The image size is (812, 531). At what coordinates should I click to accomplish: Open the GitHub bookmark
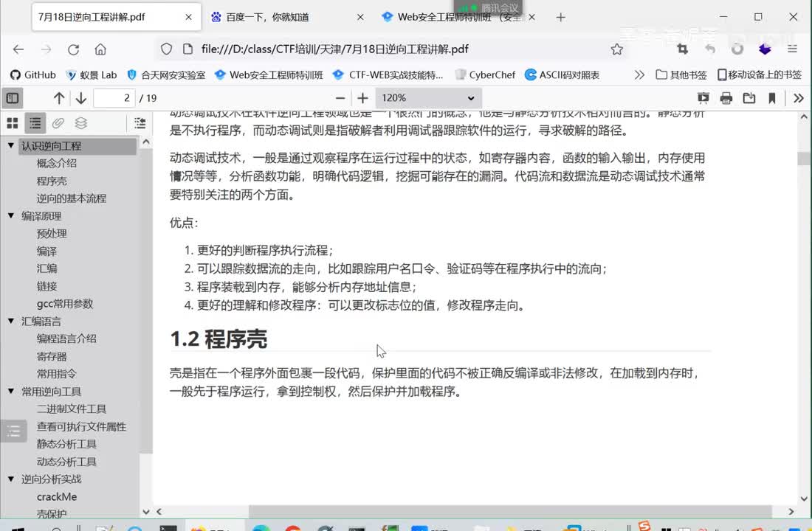32,75
